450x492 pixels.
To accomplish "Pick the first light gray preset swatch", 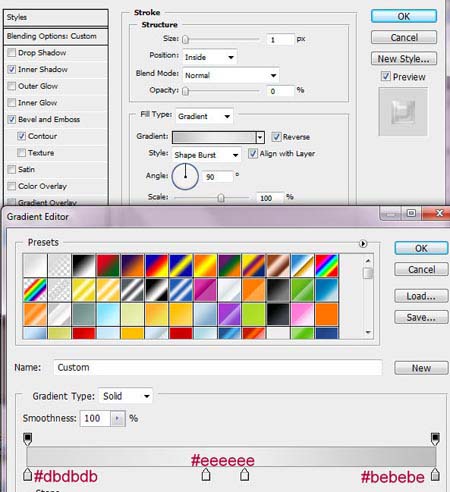I will pos(35,265).
